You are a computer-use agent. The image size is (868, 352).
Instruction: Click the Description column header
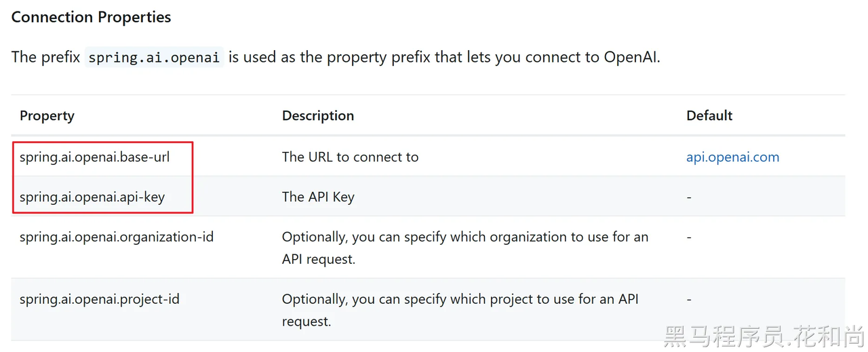pos(318,115)
